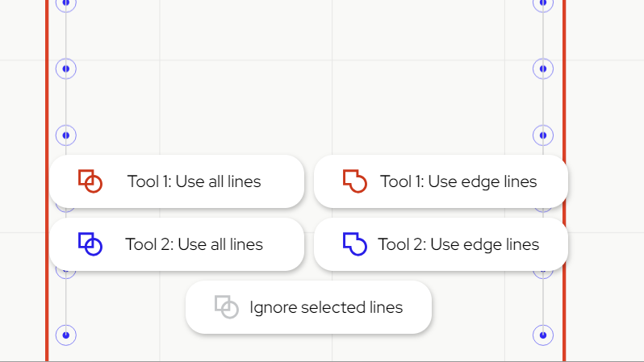This screenshot has width=644, height=362.
Task: Click the bottom-left blue circular node marker
Action: coord(65,335)
